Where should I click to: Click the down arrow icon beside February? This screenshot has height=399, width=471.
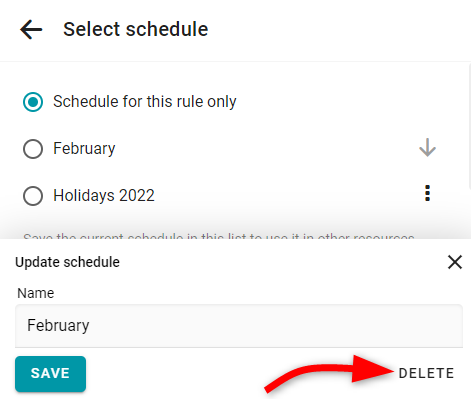tap(427, 148)
